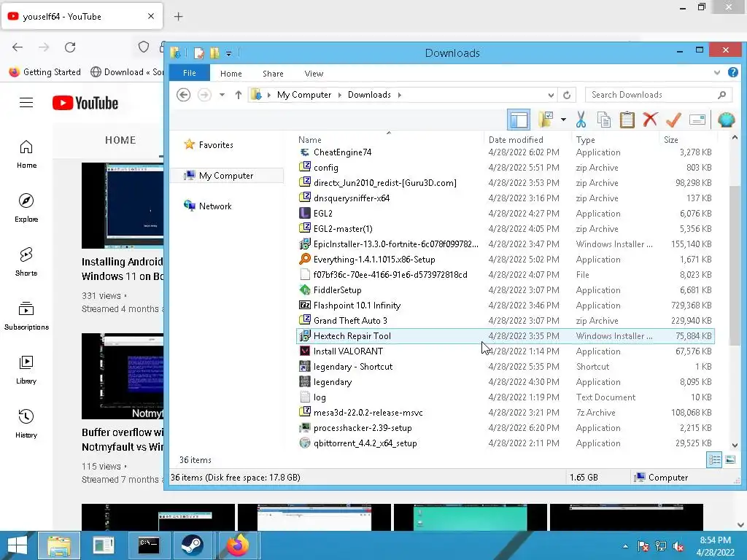The width and height of the screenshot is (747, 560).
Task: Click the Search Downloads field
Action: pos(659,95)
